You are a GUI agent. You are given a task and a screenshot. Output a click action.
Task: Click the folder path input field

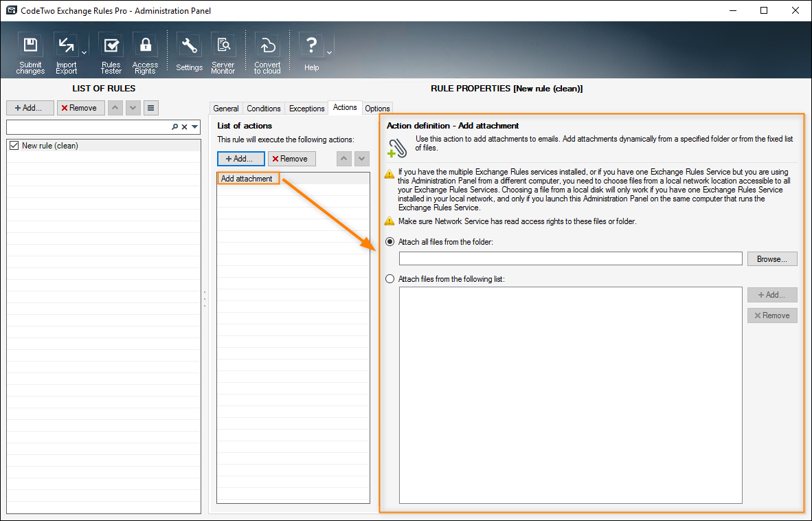click(571, 258)
